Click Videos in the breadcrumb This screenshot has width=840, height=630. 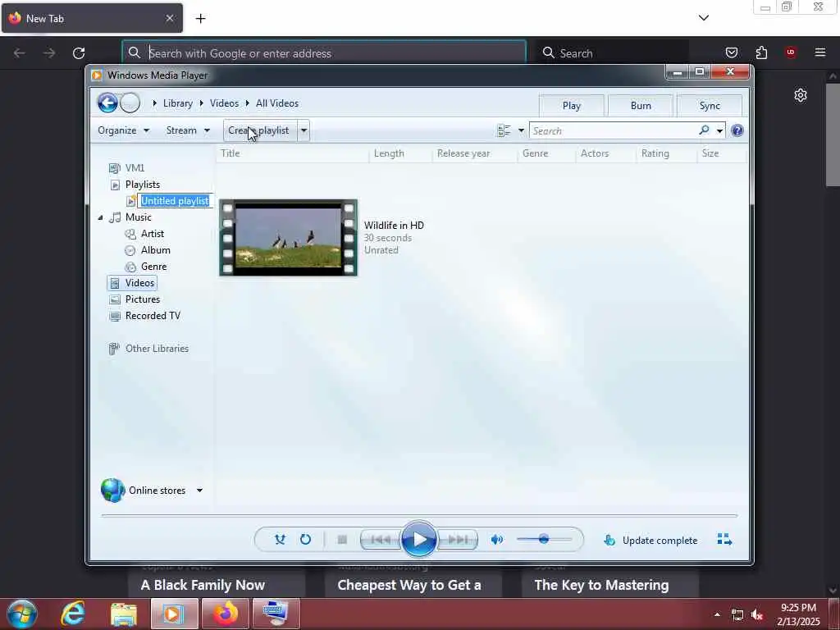(224, 103)
